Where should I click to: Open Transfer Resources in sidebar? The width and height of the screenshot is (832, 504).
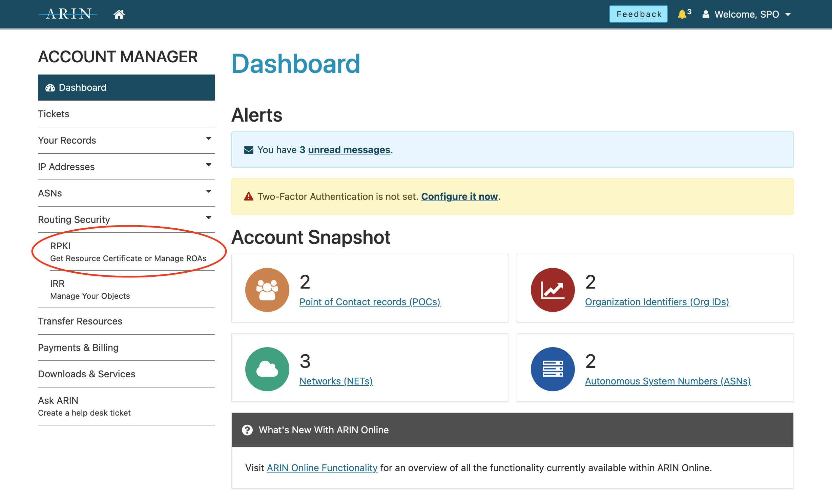126,321
